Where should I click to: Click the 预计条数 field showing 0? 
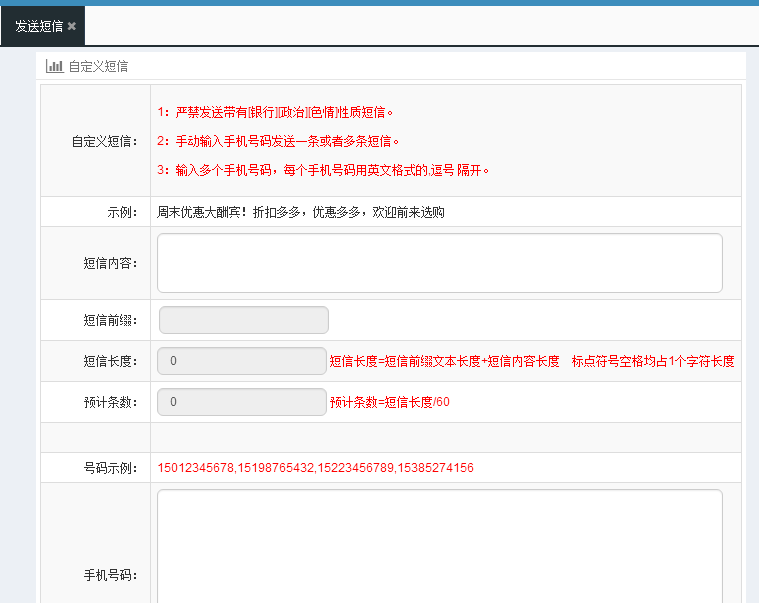(x=242, y=402)
